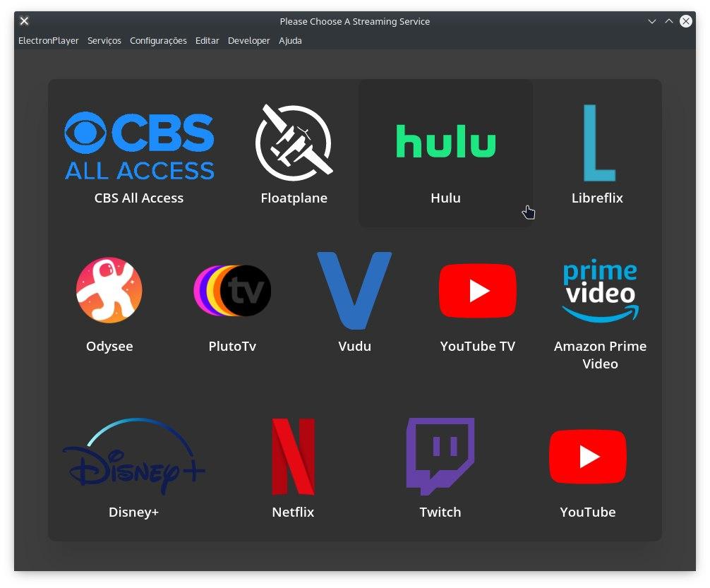
Task: Select the green Hulu logo
Action: point(446,141)
